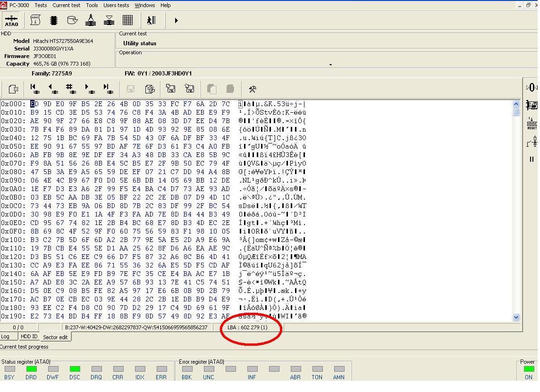The image size is (540, 392).
Task: Open the PC-3000 menu
Action: pyautogui.click(x=19, y=5)
